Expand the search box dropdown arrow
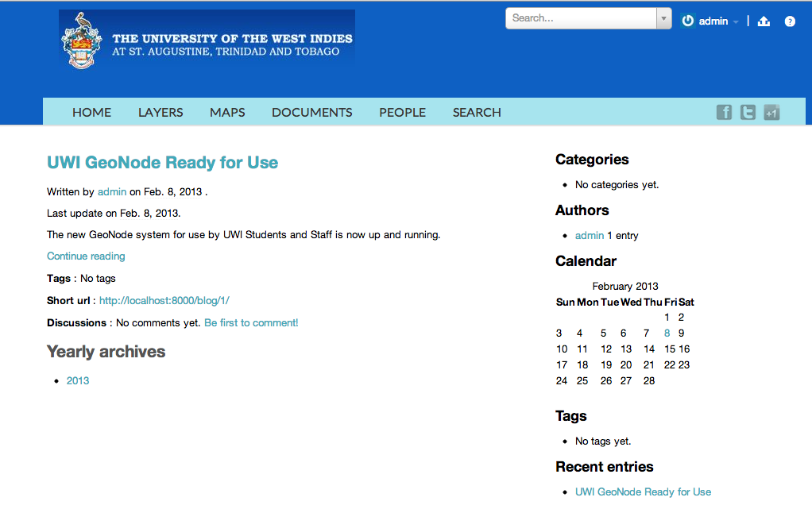The height and width of the screenshot is (505, 812). click(664, 18)
